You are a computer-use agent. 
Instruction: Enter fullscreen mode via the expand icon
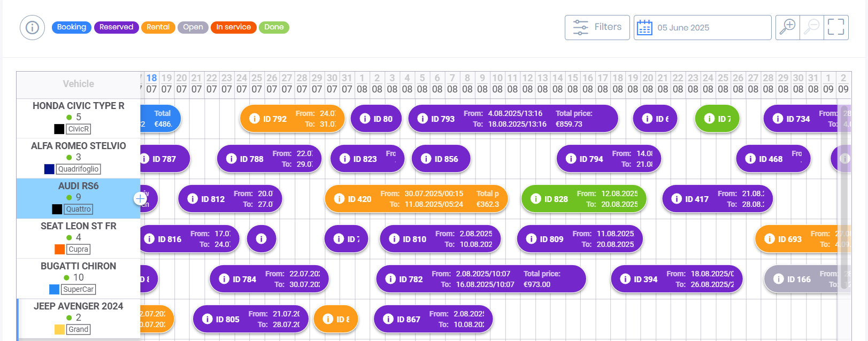click(835, 27)
